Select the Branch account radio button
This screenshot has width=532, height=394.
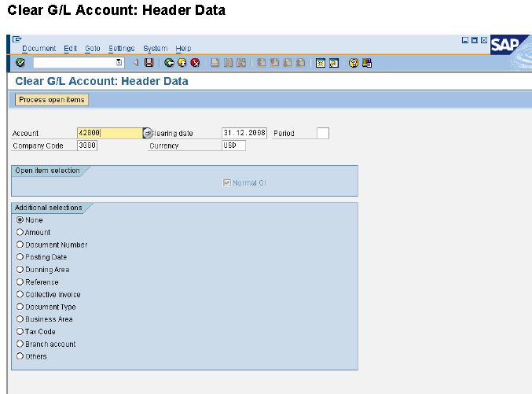pyautogui.click(x=20, y=344)
